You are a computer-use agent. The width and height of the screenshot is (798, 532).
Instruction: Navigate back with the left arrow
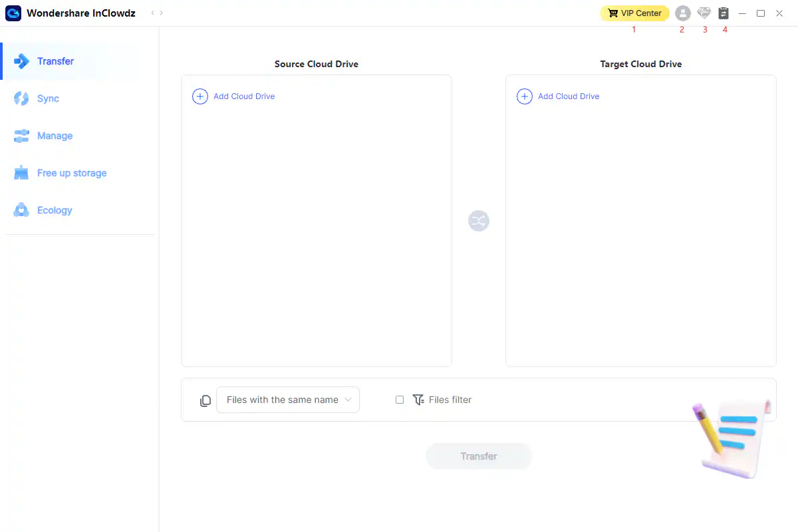pyautogui.click(x=152, y=13)
